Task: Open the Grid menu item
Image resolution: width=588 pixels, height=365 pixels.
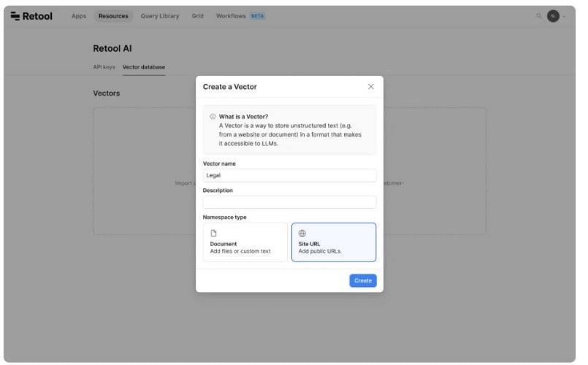Action: pyautogui.click(x=198, y=16)
